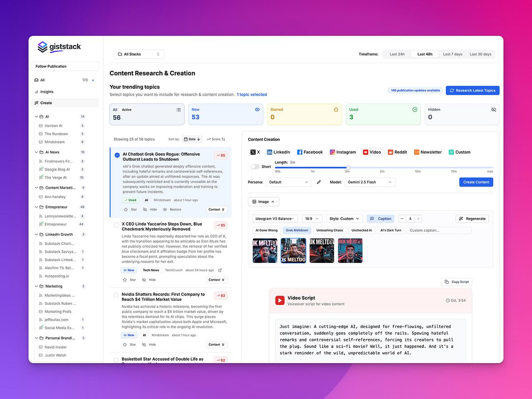Viewport: 532px width, 399px height.
Task: Open Google Blog AI publication
Action: pos(57,169)
